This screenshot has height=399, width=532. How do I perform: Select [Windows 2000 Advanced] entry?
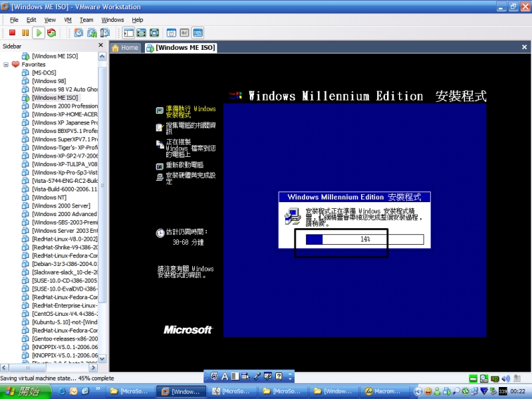point(65,214)
